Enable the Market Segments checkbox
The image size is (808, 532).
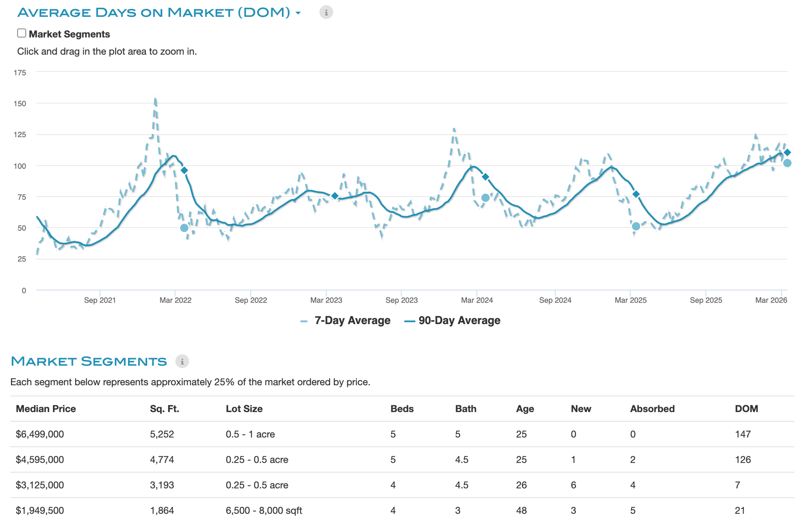[x=22, y=33]
